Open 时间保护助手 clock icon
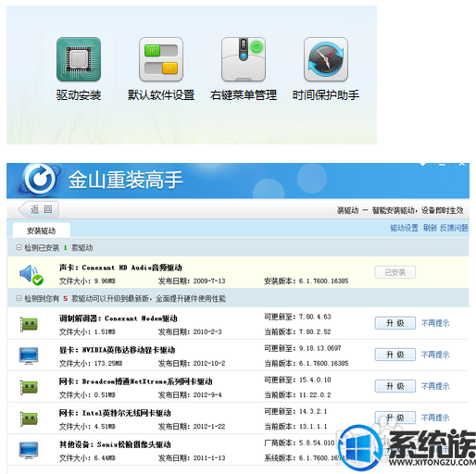The image size is (476, 474). pos(326,59)
